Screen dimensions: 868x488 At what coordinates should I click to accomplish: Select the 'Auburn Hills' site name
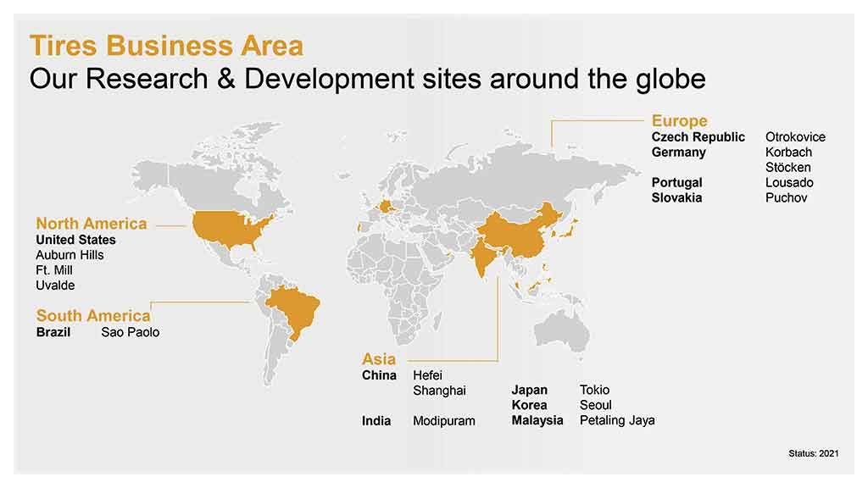tap(70, 255)
